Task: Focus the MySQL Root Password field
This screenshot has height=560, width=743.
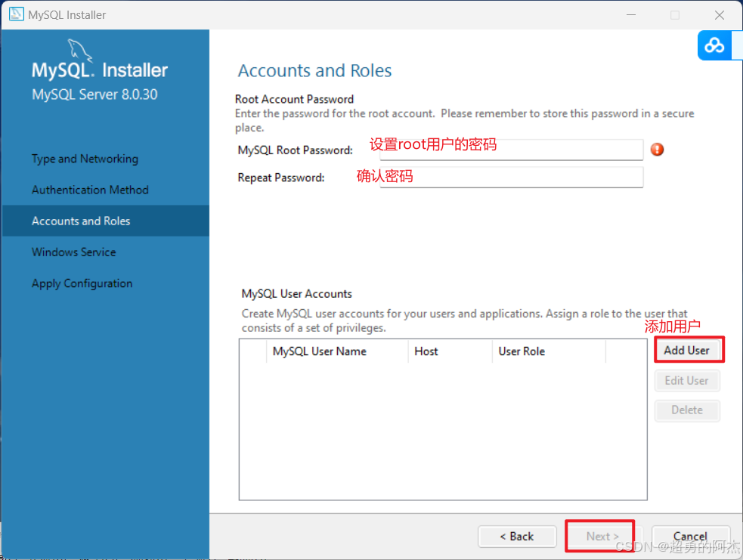Action: pyautogui.click(x=511, y=150)
